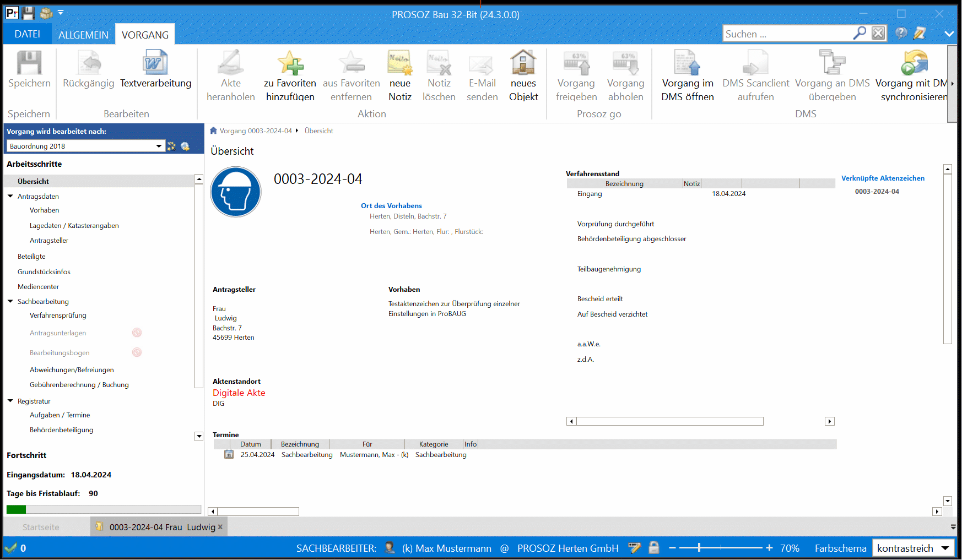Screen dimensions: 962x560
Task: Open the Textverarbeitung word processor
Action: coord(156,69)
